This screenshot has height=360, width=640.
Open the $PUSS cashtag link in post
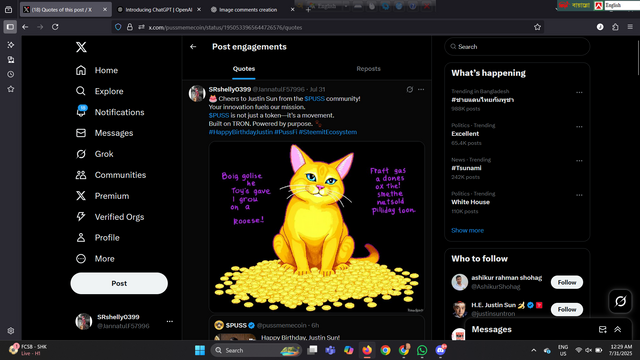[x=314, y=99]
